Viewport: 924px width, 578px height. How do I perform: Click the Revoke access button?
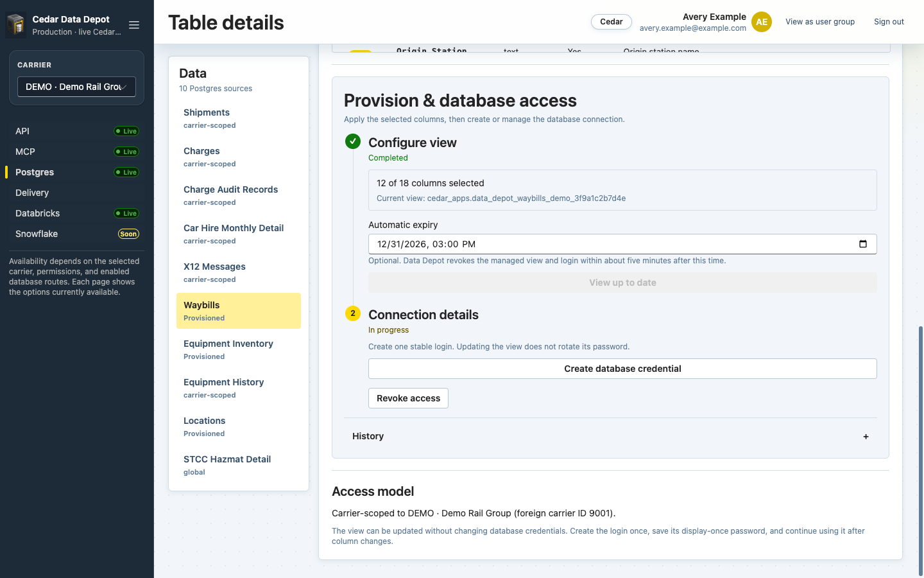click(x=408, y=398)
